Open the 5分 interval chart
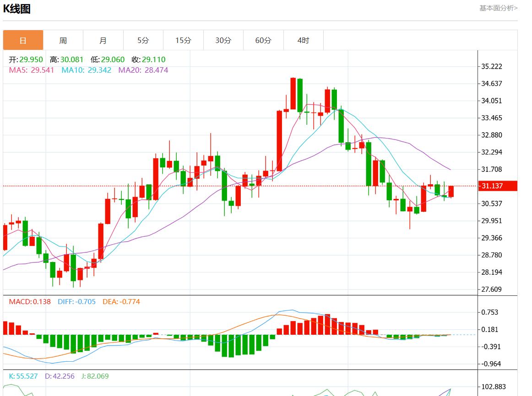 [x=143, y=40]
